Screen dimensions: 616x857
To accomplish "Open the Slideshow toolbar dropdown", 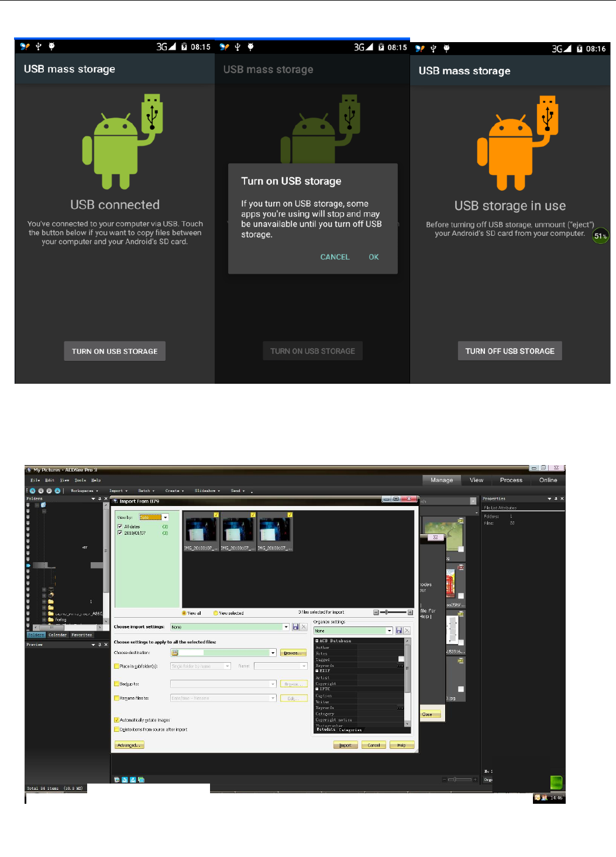I will tap(207, 491).
